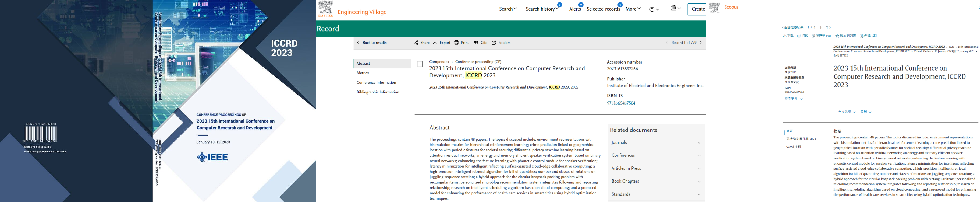Click the accession number 20231613897266
The image size is (980, 202).
622,69
